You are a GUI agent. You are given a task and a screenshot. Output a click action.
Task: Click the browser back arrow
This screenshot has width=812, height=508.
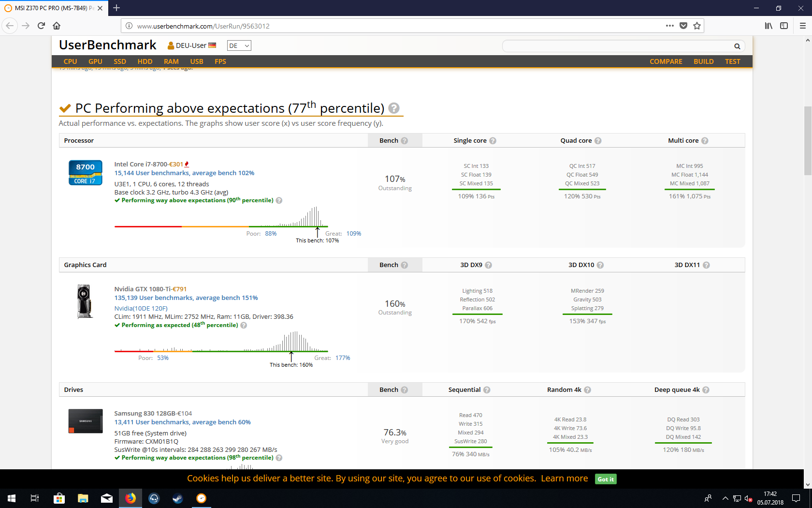10,26
